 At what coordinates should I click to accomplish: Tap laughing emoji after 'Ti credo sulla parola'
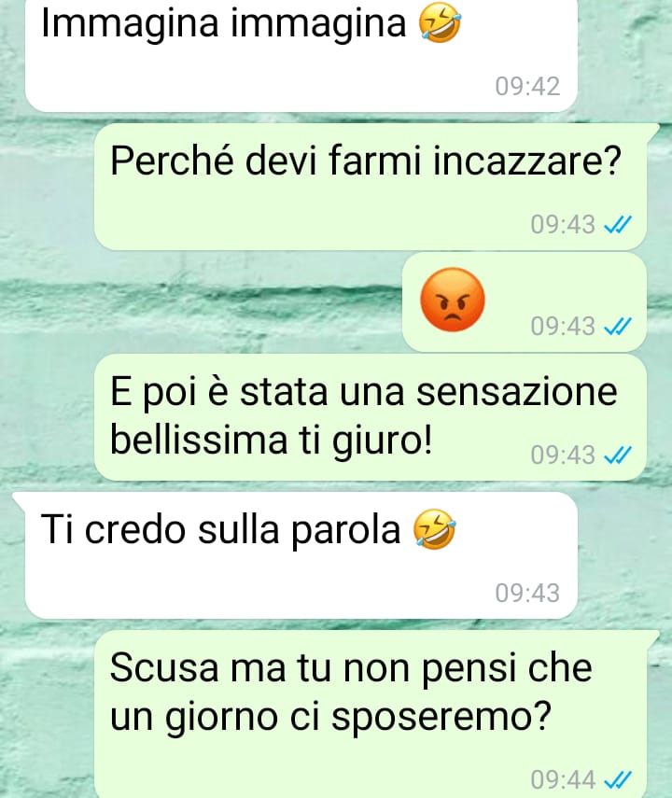(x=434, y=529)
